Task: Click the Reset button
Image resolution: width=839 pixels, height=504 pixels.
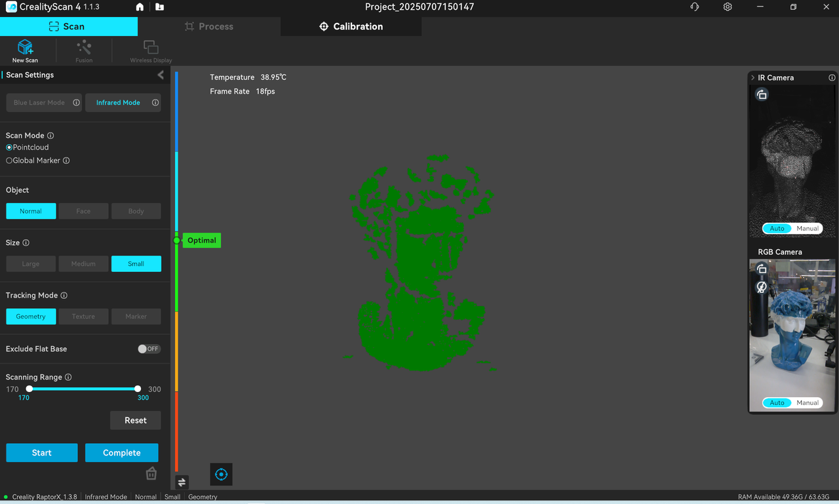Action: point(136,420)
